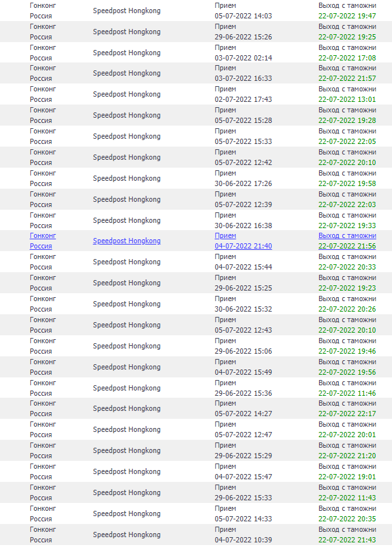Viewport: 392px width, 547px height.
Task: Select row with acceptance 04-07-2022 15:44
Action: coord(196,262)
